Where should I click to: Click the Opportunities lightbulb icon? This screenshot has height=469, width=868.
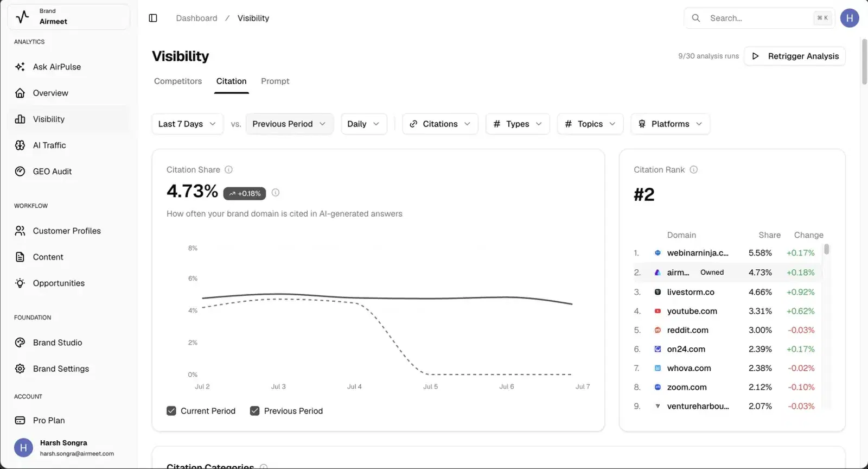point(20,283)
